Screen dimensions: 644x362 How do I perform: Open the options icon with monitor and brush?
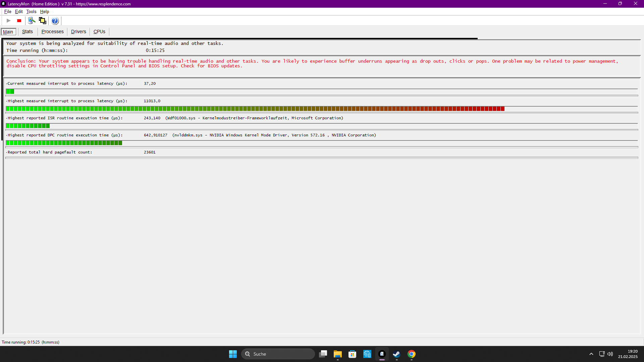[x=32, y=21]
